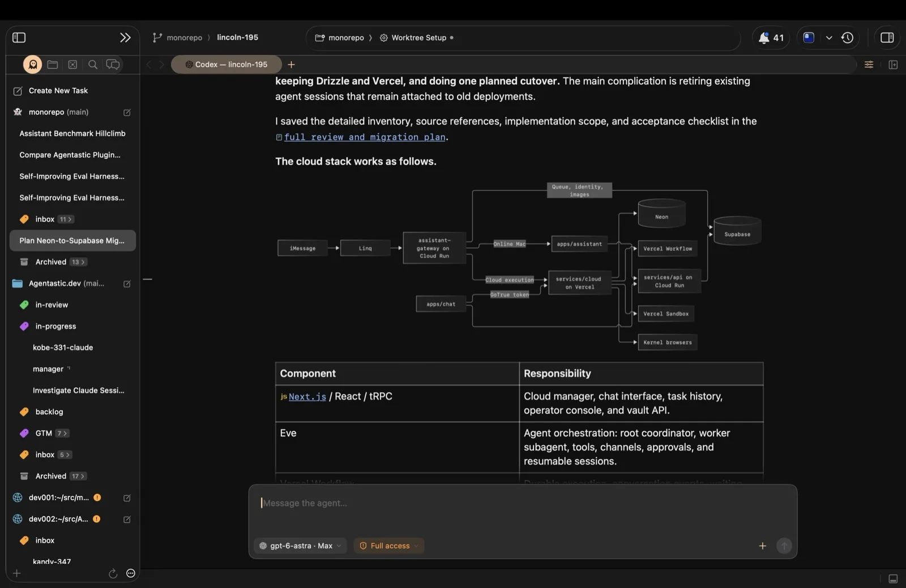
Task: Click the Neon node in diagram
Action: 661,213
